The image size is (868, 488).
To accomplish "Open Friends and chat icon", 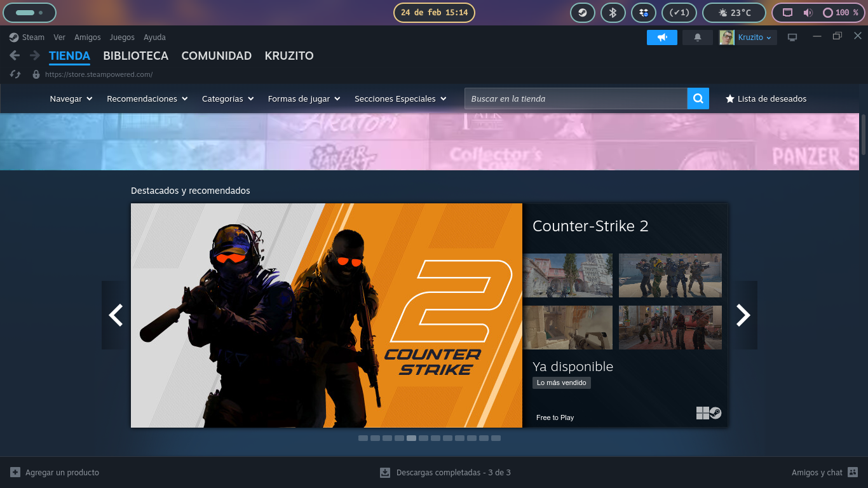I will (852, 472).
